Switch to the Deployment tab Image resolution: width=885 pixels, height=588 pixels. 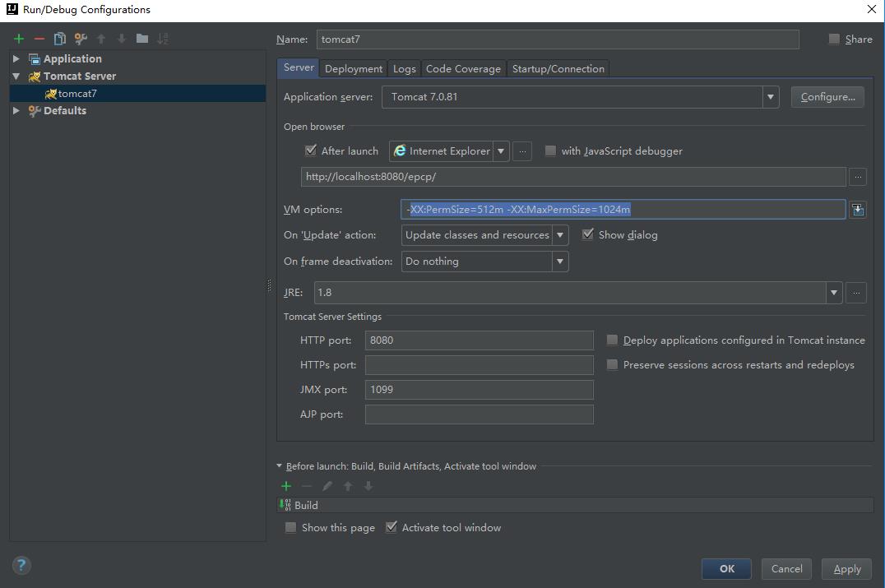pos(354,69)
